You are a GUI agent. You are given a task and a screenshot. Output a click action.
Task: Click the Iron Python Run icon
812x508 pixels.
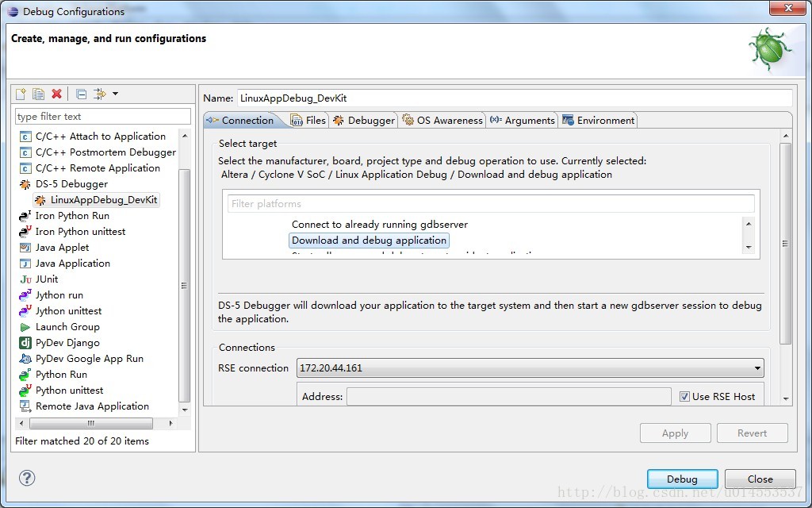coord(25,216)
